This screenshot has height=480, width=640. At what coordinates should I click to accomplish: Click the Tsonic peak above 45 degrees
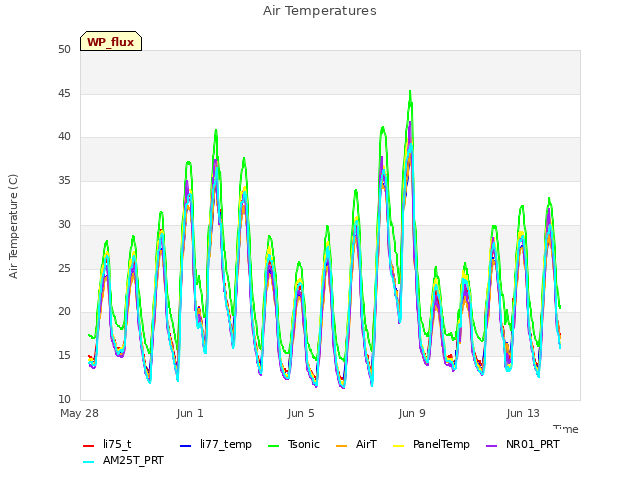click(x=410, y=91)
